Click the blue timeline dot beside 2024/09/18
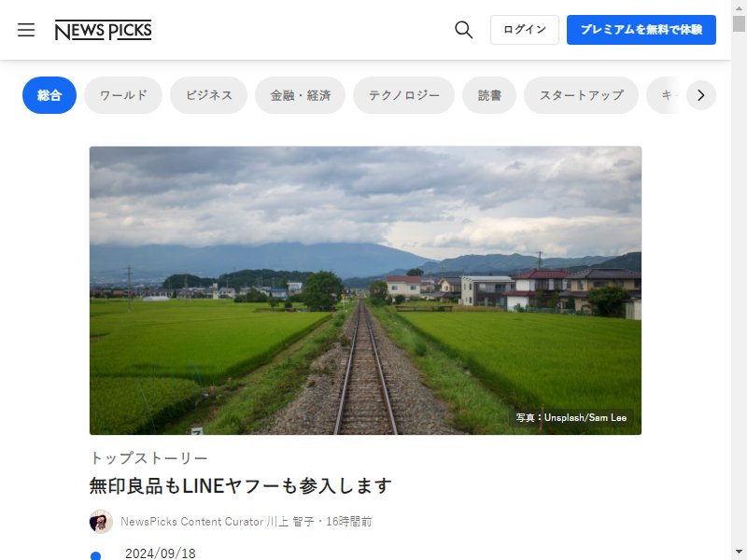This screenshot has height=560, width=747. (96, 555)
